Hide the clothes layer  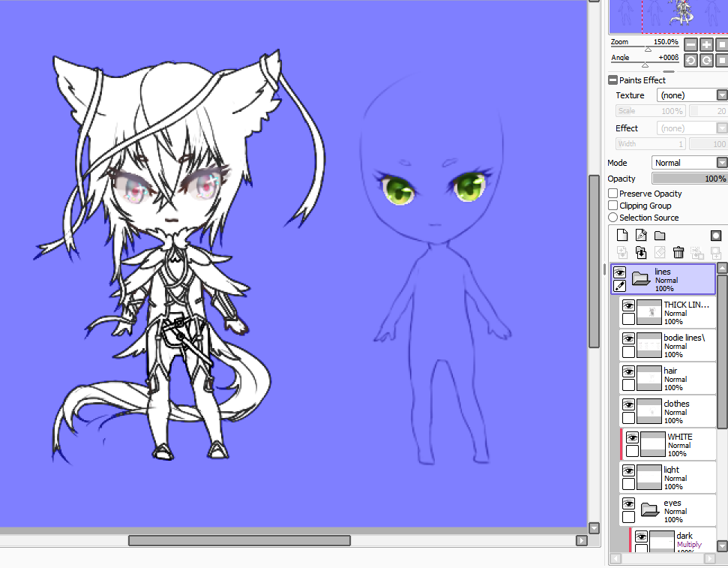(x=628, y=404)
